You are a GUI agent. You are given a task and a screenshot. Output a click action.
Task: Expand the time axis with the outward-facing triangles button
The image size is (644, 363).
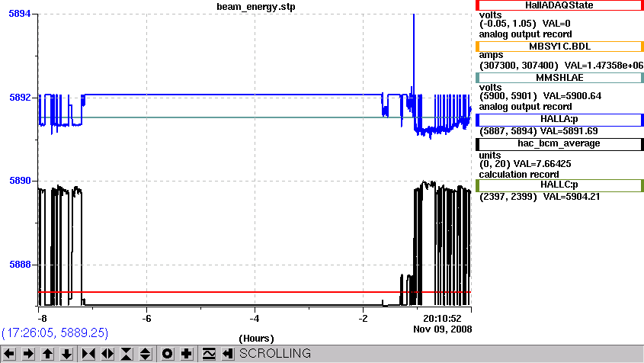[x=107, y=354]
